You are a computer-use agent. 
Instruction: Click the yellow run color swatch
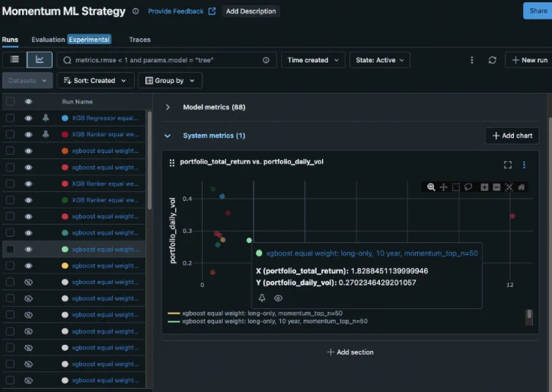pyautogui.click(x=65, y=266)
